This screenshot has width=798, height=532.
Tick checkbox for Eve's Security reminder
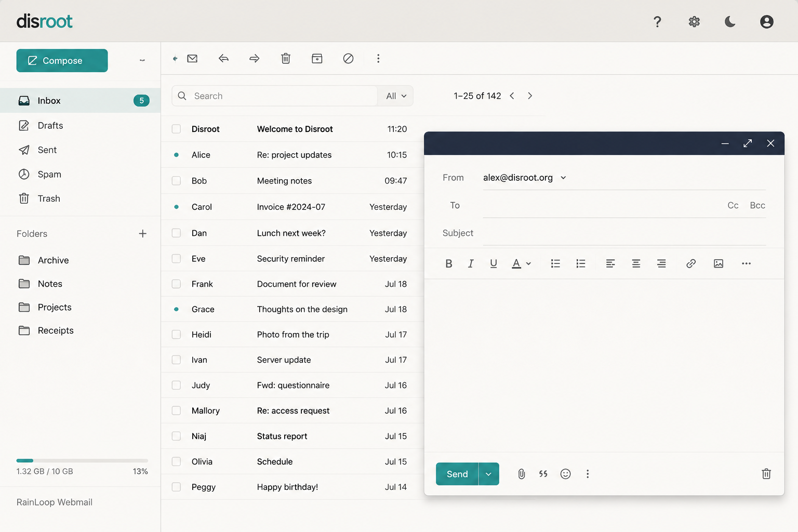(177, 259)
